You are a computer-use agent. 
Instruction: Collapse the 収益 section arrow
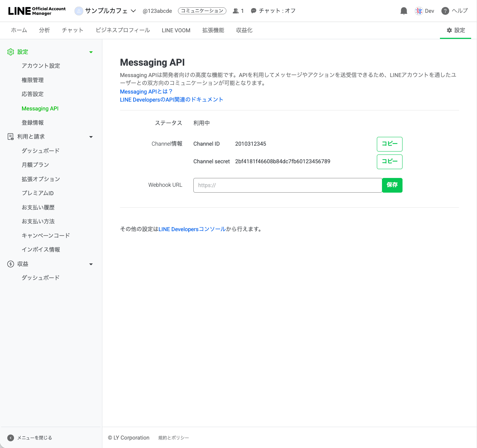(91, 264)
